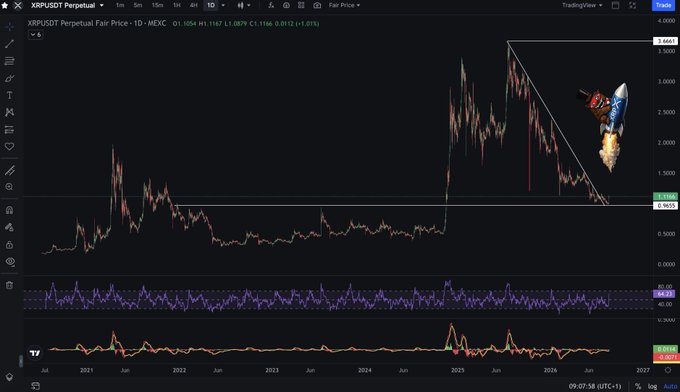Open the timezone 09:07:58 (UTC+1) menu
The width and height of the screenshot is (680, 392).
pyautogui.click(x=595, y=386)
